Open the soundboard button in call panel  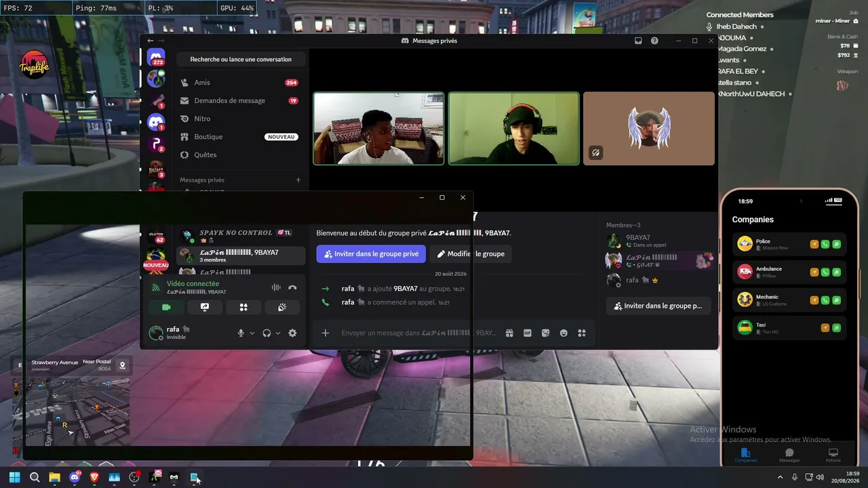pyautogui.click(x=282, y=307)
